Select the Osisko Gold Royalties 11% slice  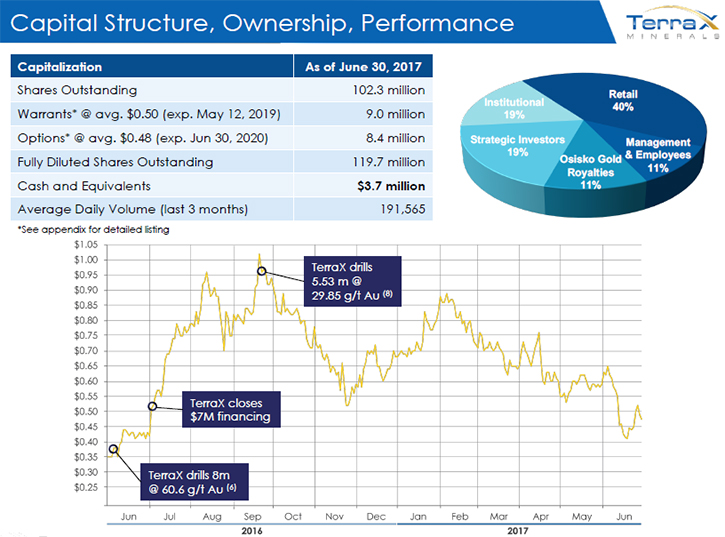point(590,172)
